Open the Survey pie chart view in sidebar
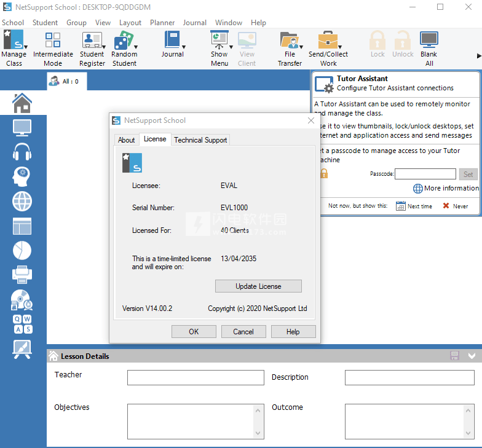The image size is (482, 448). (x=22, y=251)
